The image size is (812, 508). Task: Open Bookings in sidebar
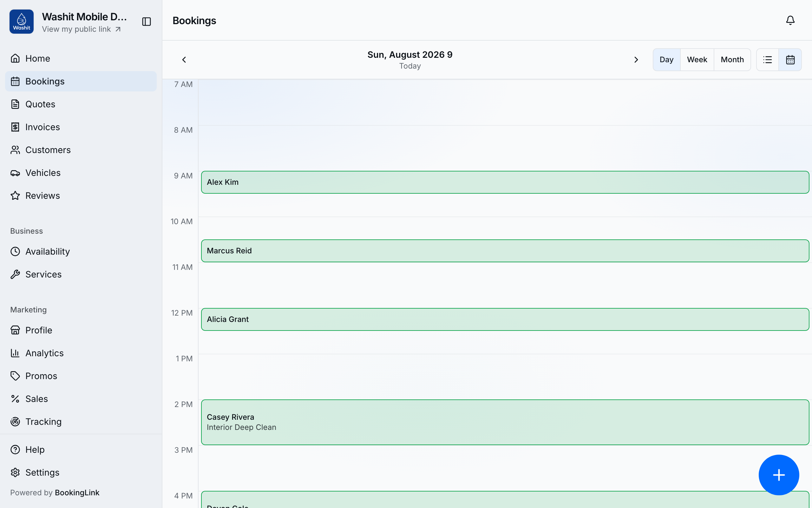click(x=81, y=81)
